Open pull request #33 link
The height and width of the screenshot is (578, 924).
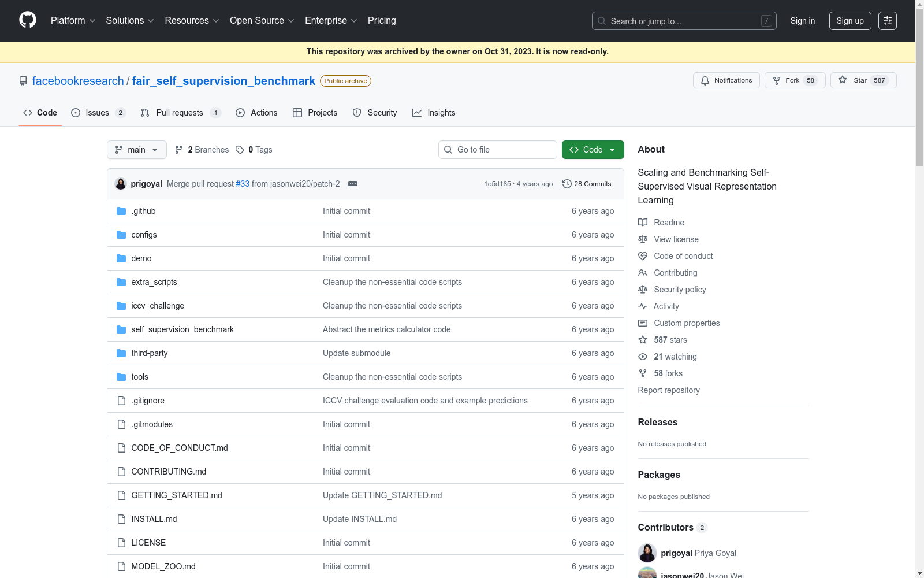coord(243,184)
